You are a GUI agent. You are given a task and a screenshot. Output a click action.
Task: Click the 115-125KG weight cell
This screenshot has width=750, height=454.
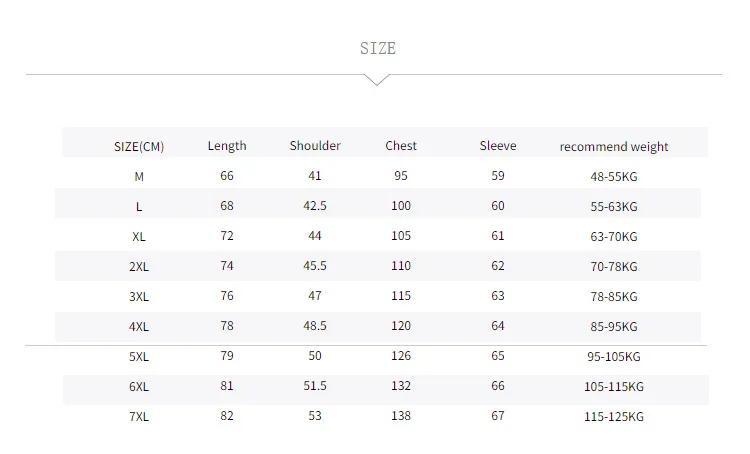tap(614, 417)
